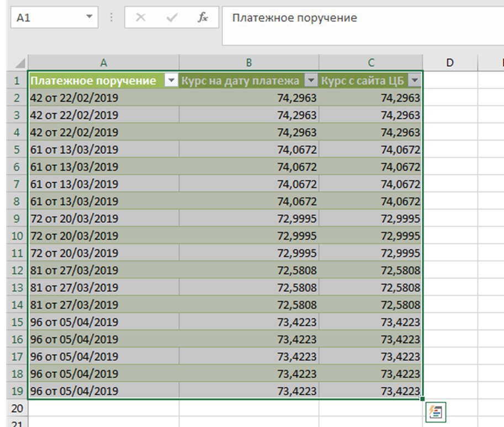This screenshot has width=504, height=427.
Task: Click the formula bar text Платежное поручение
Action: click(294, 18)
